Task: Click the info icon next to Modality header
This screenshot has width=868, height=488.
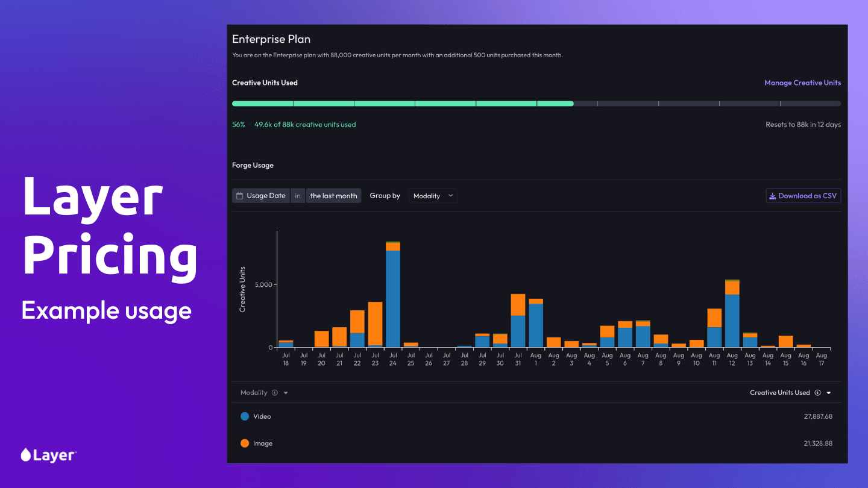Action: 275,393
